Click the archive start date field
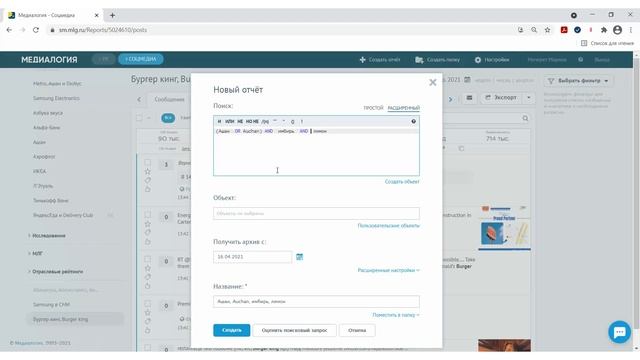The width and height of the screenshot is (640, 360). click(x=252, y=257)
